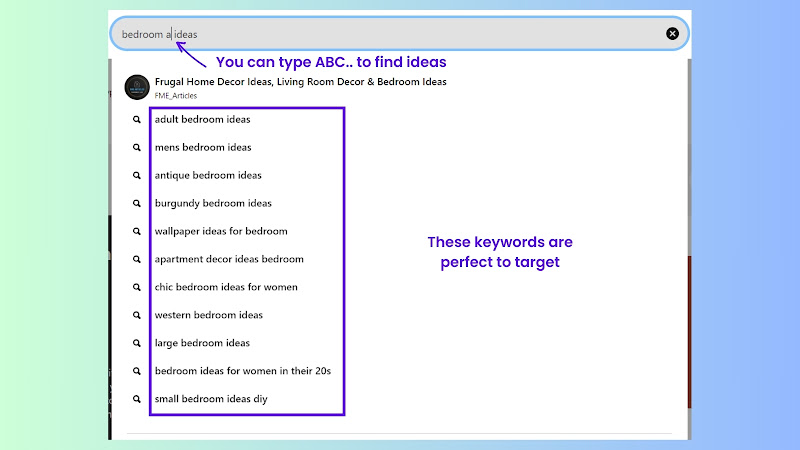Choose 'apartment decor ideas bedroom' suggestion
The image size is (800, 450).
click(x=229, y=259)
